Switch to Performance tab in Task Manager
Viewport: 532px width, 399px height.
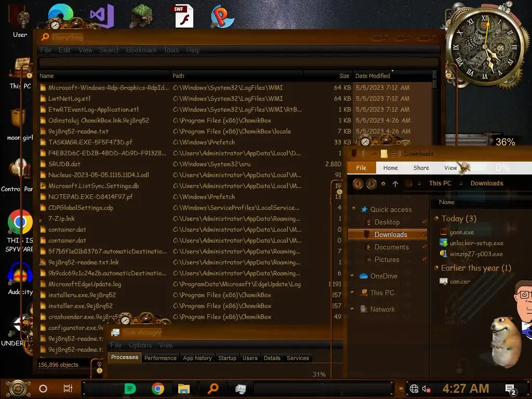coord(161,358)
